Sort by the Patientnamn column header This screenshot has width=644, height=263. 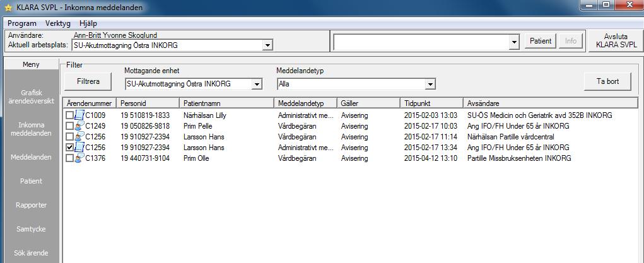click(x=226, y=103)
